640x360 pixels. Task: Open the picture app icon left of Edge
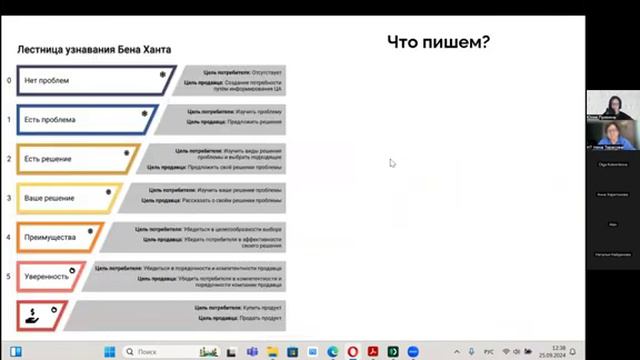pos(313,351)
